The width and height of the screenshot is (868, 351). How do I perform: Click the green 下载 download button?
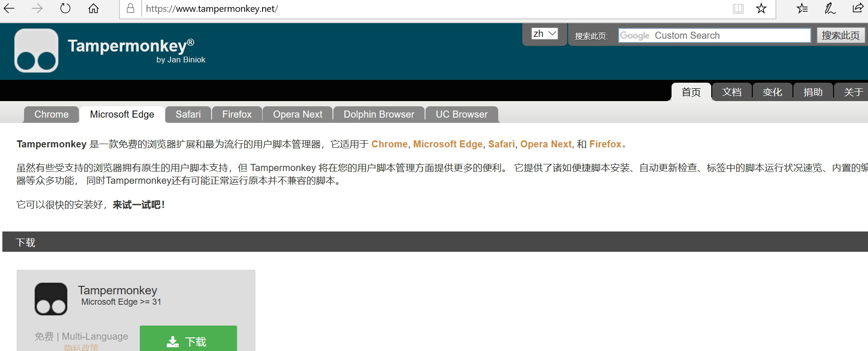tap(188, 339)
